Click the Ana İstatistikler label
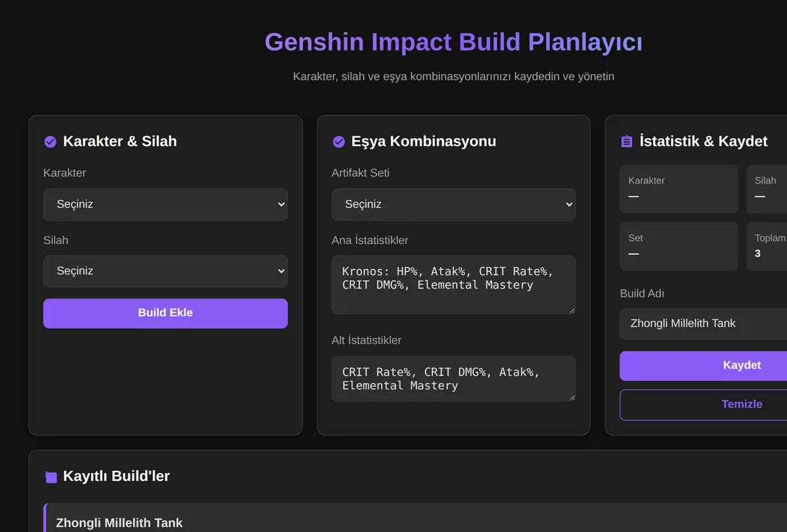This screenshot has height=532, width=787. coord(370,241)
